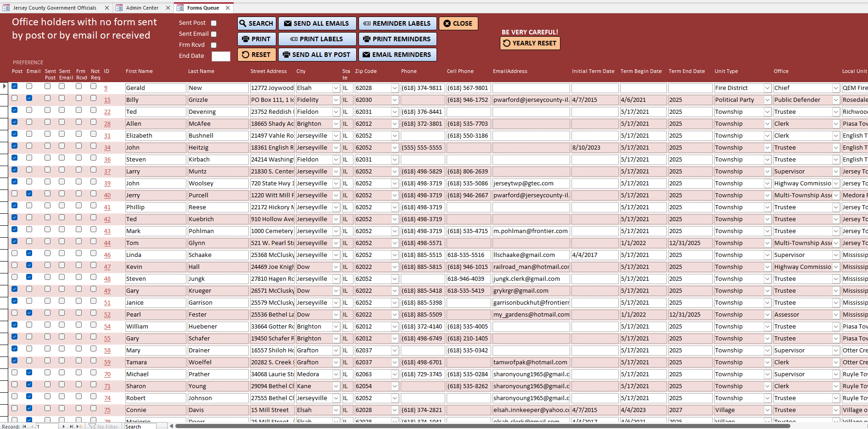Open City dropdown for Larry Muntz
868x429 pixels.
(x=336, y=172)
